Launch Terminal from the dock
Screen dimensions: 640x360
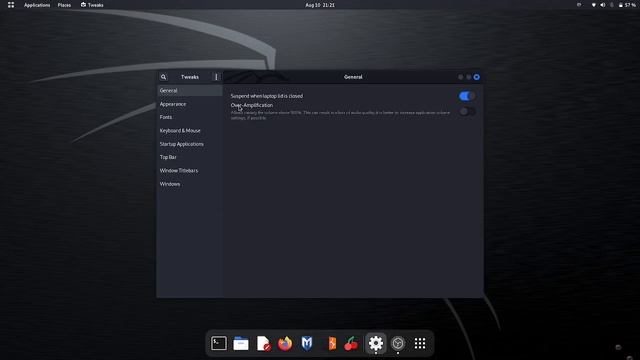click(219, 343)
